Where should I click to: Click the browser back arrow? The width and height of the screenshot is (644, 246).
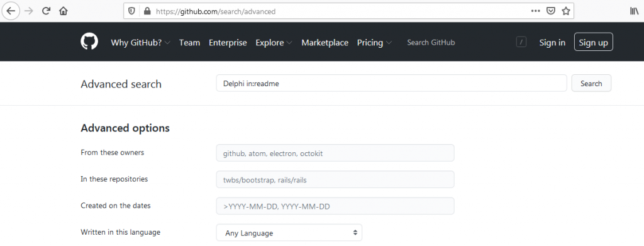tap(11, 11)
